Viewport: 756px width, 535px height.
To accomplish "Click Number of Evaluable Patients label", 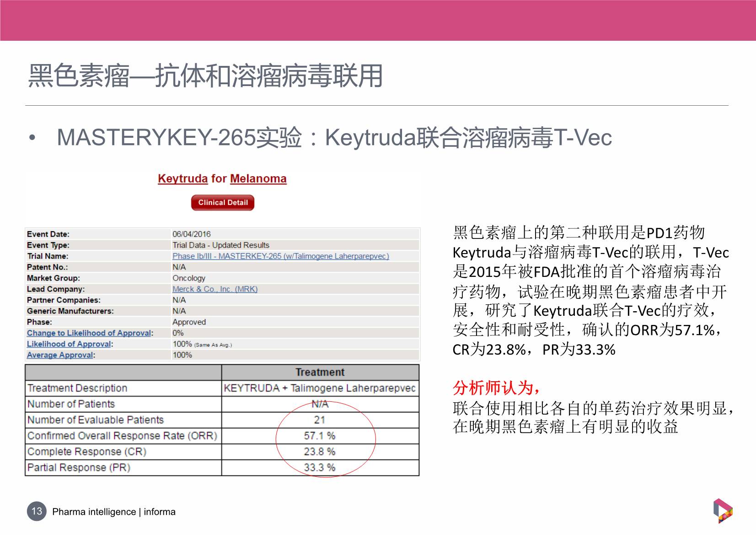I will [96, 420].
